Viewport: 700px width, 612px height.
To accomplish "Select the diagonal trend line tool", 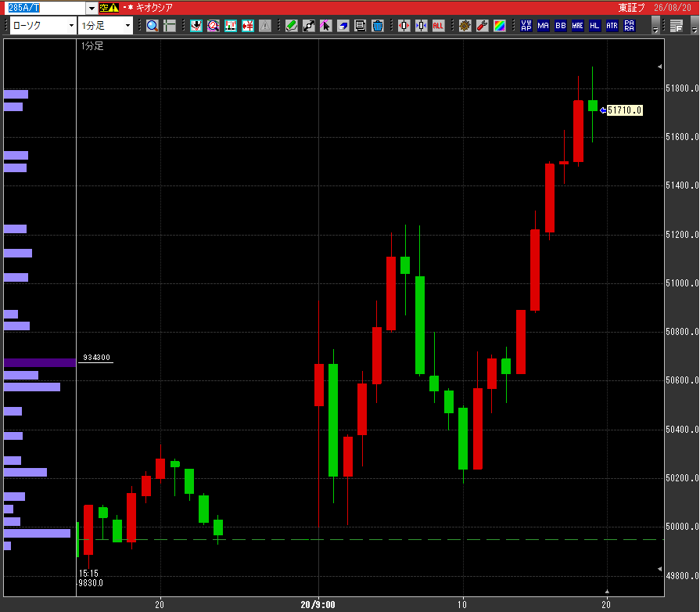I will (308, 26).
